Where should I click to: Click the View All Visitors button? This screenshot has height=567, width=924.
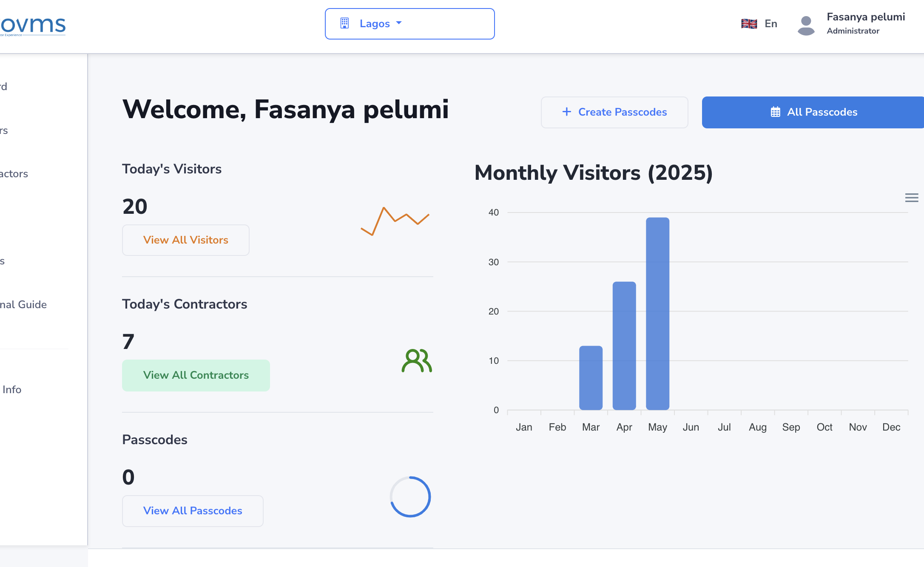pos(186,240)
